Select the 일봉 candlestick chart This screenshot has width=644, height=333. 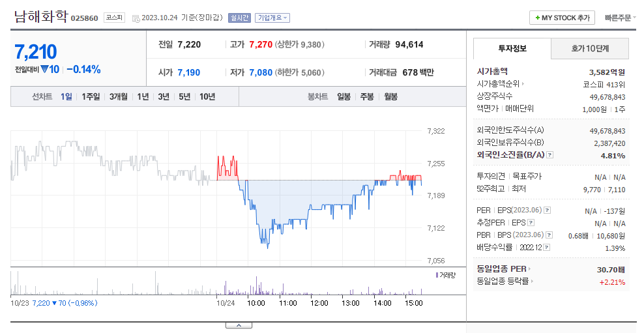coord(344,96)
